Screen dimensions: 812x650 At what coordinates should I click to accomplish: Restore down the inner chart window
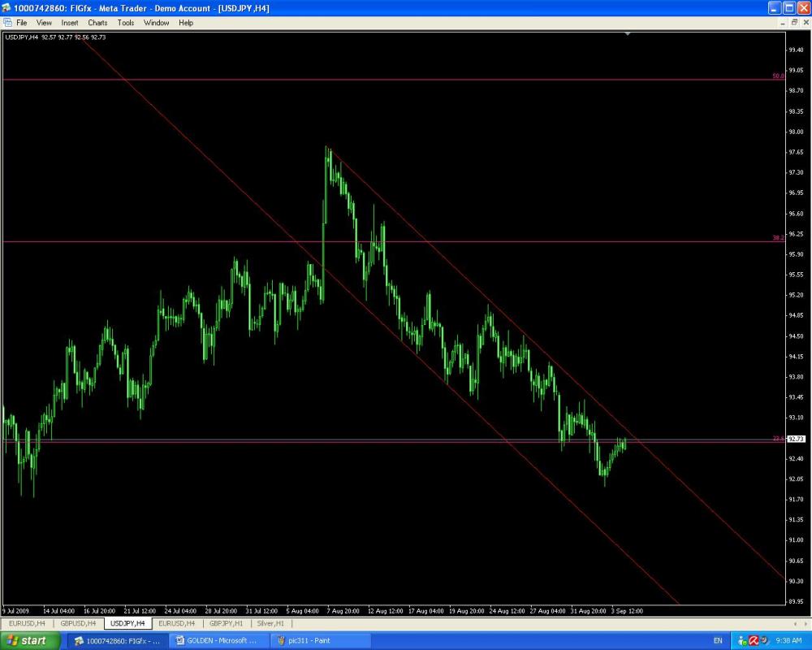click(794, 23)
